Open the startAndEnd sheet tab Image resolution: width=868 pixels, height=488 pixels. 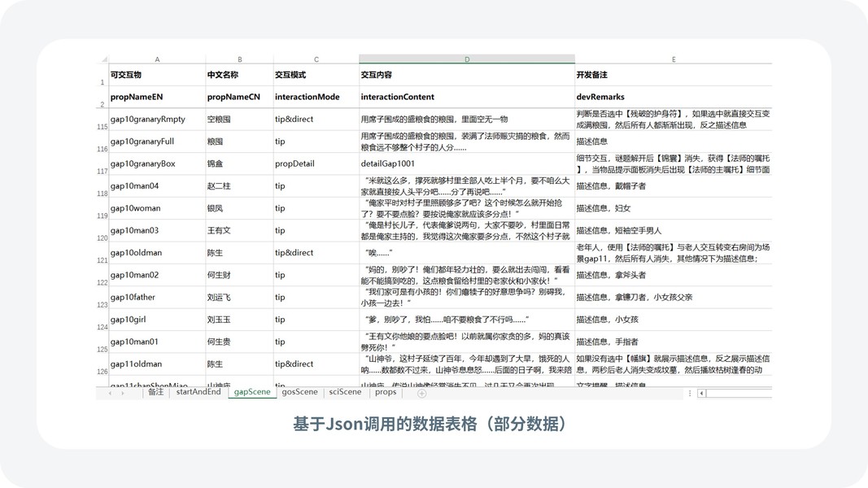(x=198, y=392)
